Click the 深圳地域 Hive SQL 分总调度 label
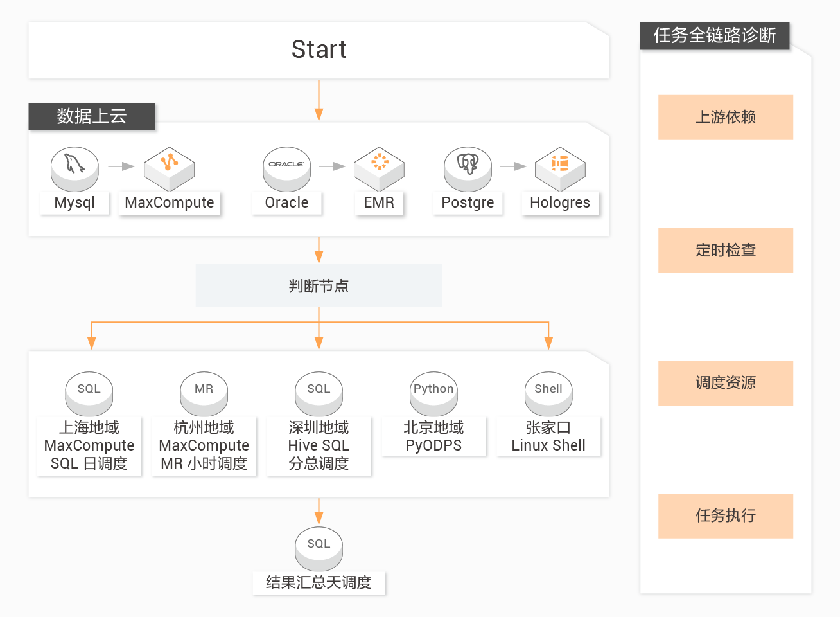Image resolution: width=840 pixels, height=617 pixels. click(319, 445)
